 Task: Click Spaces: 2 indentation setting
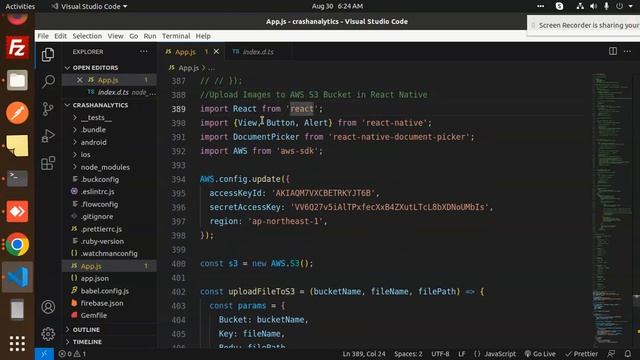coord(408,354)
